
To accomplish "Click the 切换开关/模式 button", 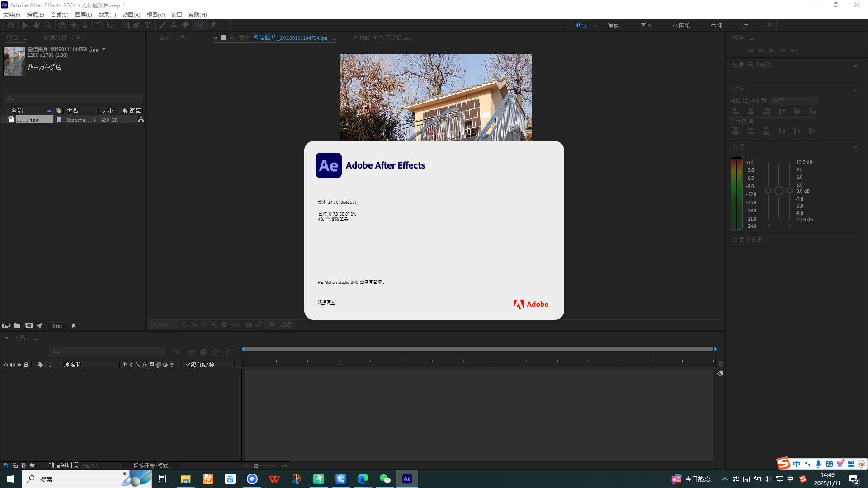I will tap(151, 465).
